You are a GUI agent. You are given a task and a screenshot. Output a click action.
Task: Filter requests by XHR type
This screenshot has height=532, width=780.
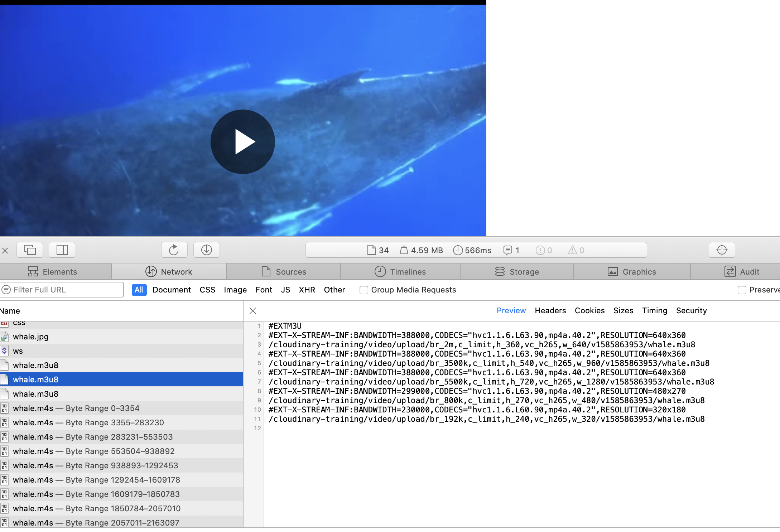point(307,290)
